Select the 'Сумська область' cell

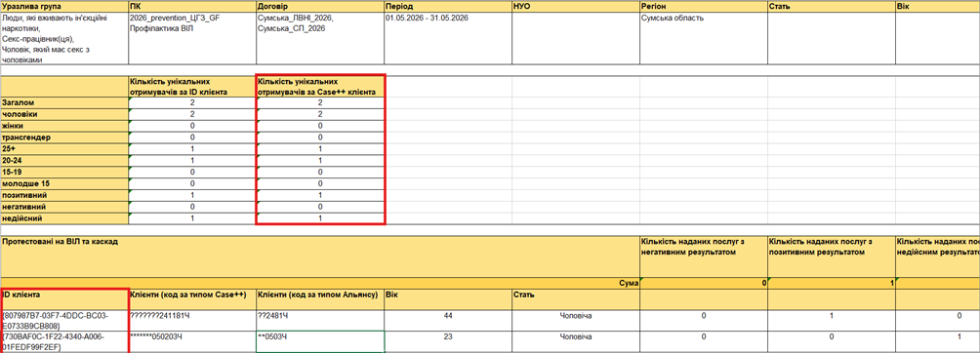click(704, 39)
